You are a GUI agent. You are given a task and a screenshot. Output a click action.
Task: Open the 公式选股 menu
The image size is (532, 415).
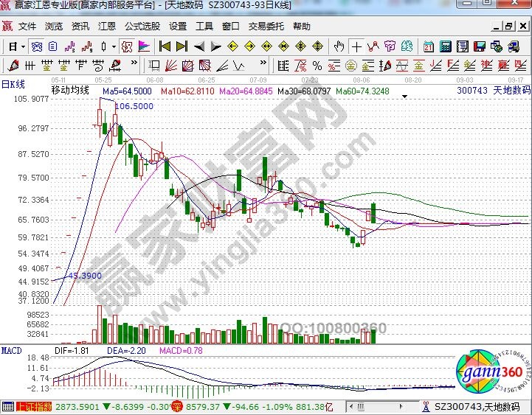pyautogui.click(x=142, y=26)
